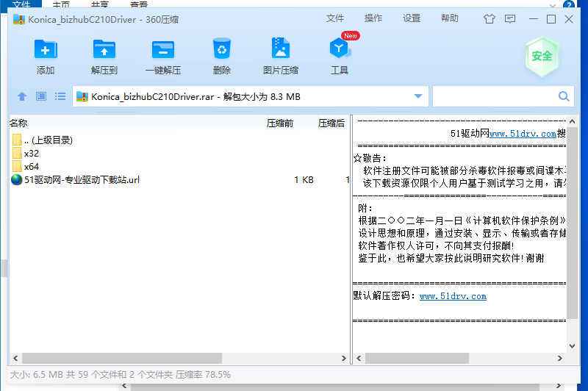This screenshot has height=391, width=588.
Task: Click the comment pane scroll-up arrow
Action: [x=572, y=121]
